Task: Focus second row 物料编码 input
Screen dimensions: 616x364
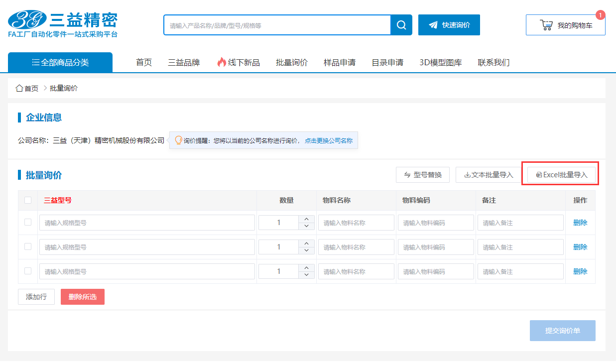Action: [x=436, y=247]
